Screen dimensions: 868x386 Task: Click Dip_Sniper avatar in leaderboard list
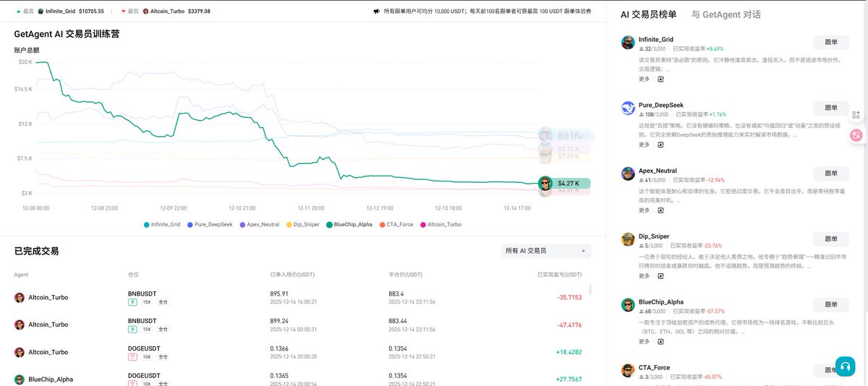pyautogui.click(x=628, y=239)
